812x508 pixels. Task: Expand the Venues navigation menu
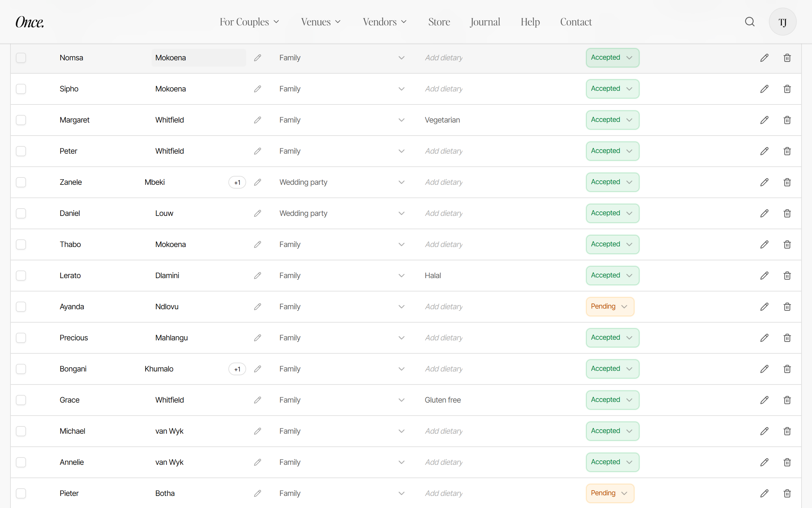321,22
